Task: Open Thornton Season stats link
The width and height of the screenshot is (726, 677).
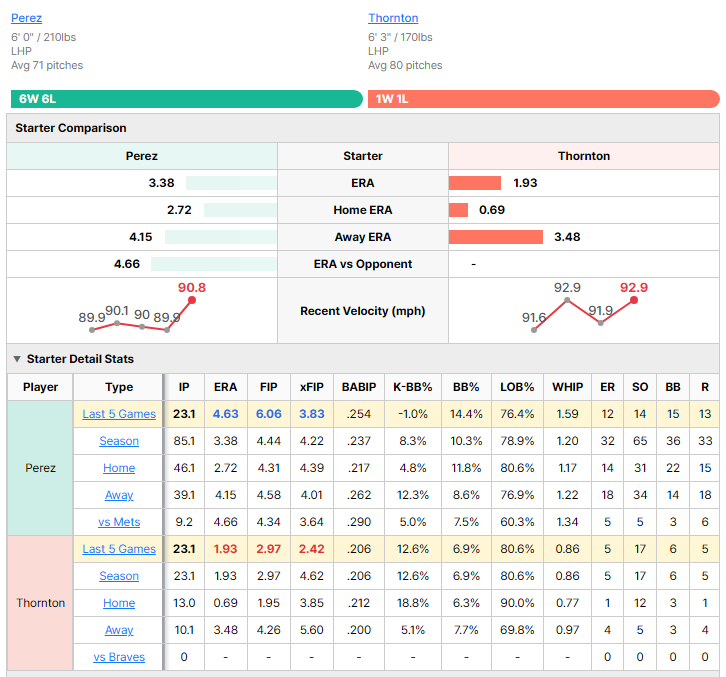Action: (119, 576)
